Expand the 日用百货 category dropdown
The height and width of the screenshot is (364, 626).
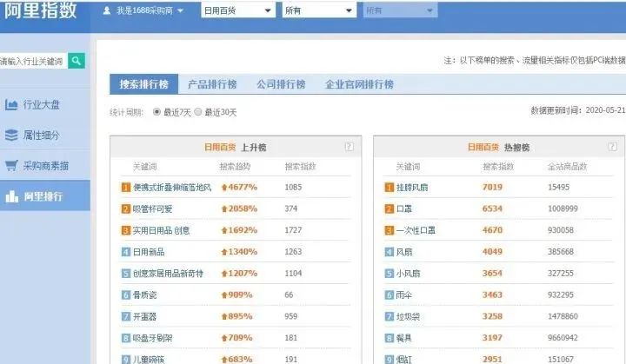tap(238, 10)
